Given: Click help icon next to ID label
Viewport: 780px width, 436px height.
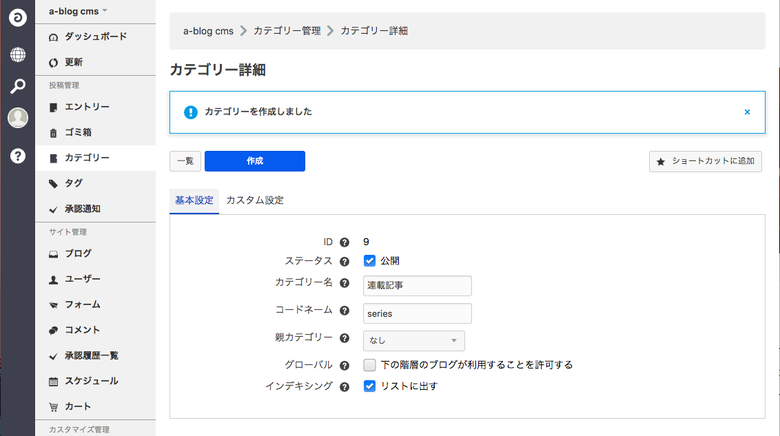Looking at the screenshot, I should click(x=344, y=242).
